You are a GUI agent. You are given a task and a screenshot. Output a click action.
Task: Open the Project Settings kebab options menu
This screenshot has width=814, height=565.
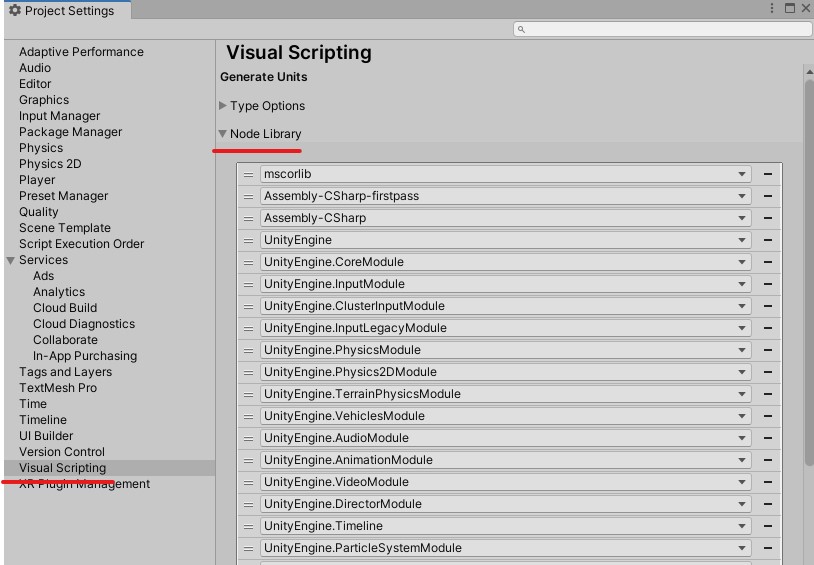click(x=772, y=8)
